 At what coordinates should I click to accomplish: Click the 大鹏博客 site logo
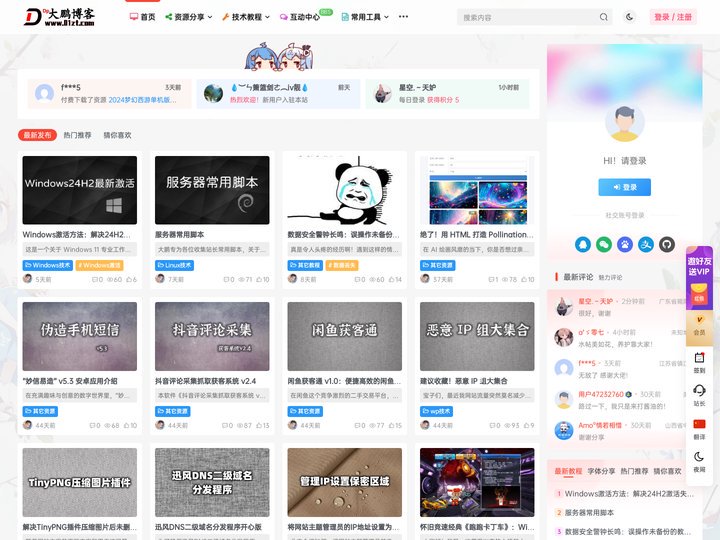point(60,17)
